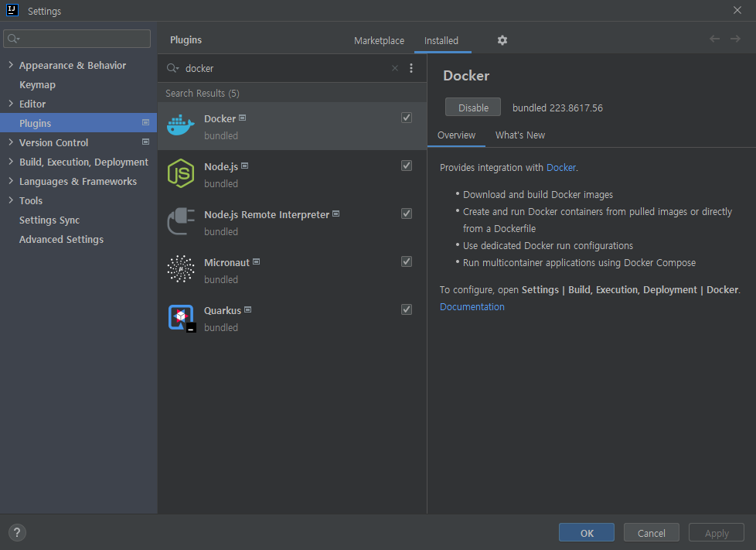Viewport: 756px width, 550px height.
Task: Uncheck the Docker plugin checkbox
Action: pos(407,118)
